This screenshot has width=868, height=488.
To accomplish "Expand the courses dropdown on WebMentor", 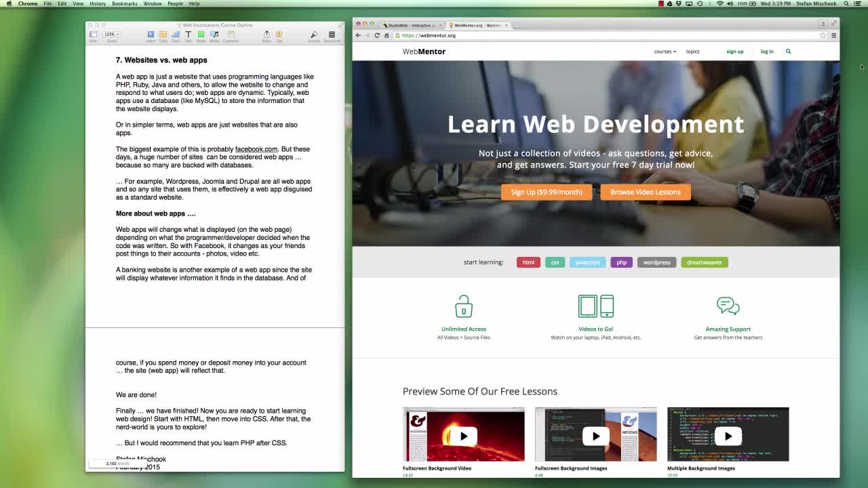I will 665,52.
